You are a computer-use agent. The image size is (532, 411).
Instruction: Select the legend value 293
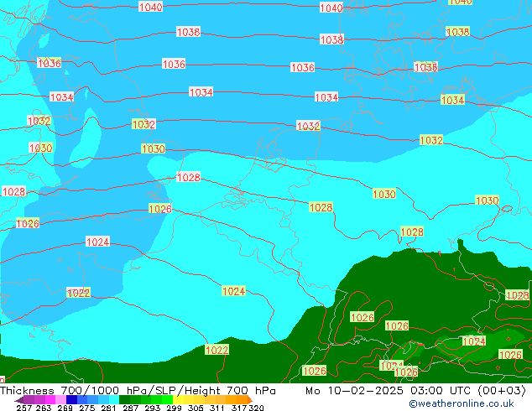153,408
